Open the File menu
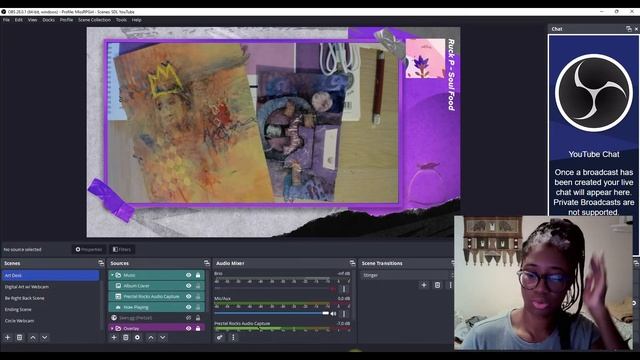640x360 pixels. click(x=6, y=20)
